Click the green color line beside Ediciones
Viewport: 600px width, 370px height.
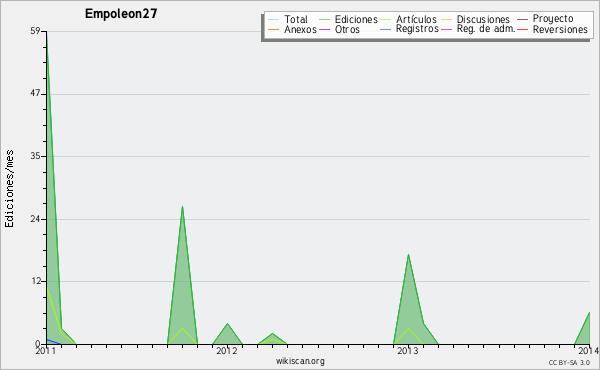click(324, 19)
